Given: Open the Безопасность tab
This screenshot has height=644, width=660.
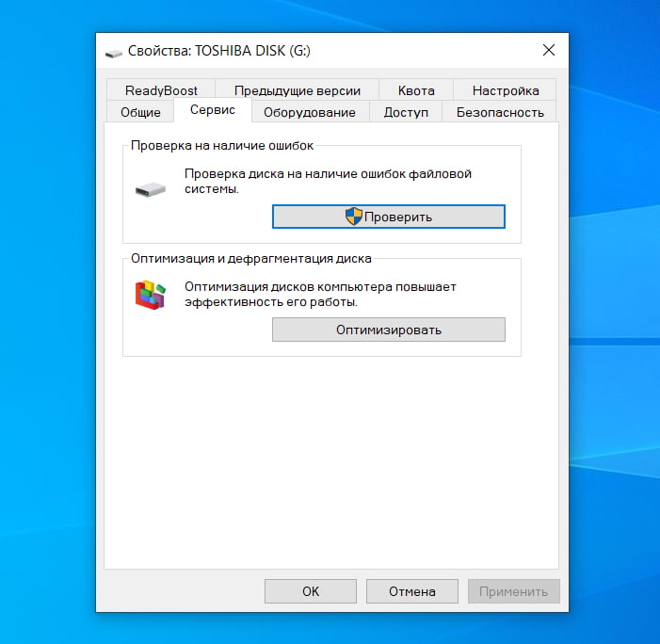Looking at the screenshot, I should [500, 112].
